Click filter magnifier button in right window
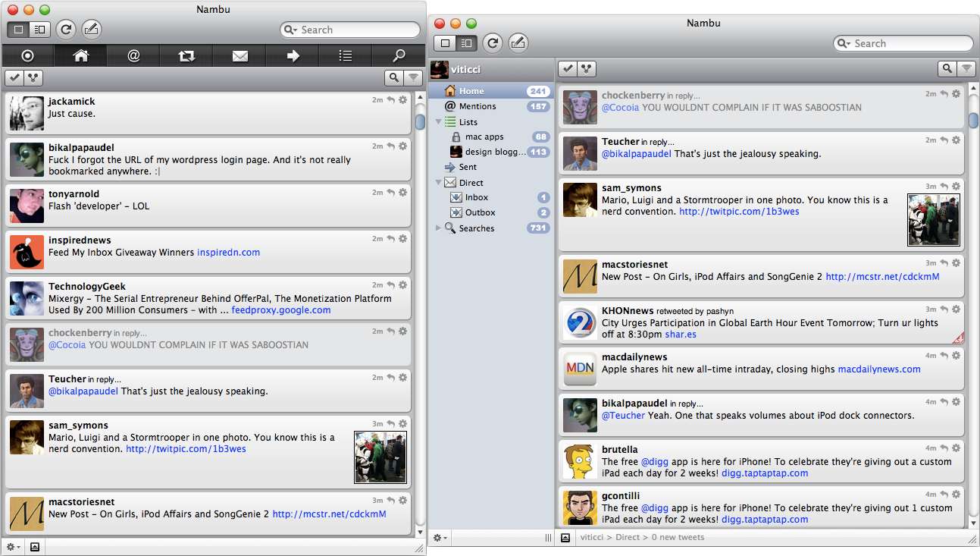The width and height of the screenshot is (980, 556). 947,69
